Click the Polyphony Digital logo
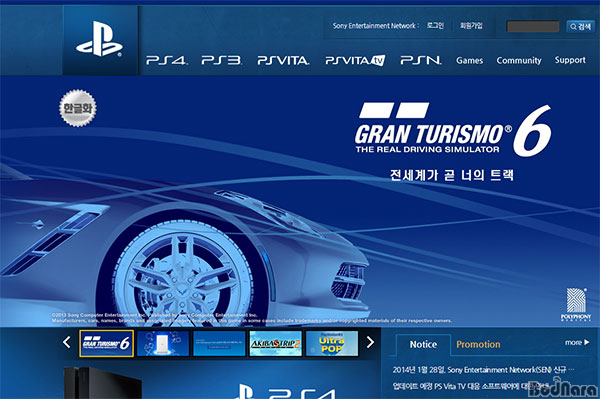 pos(576,305)
